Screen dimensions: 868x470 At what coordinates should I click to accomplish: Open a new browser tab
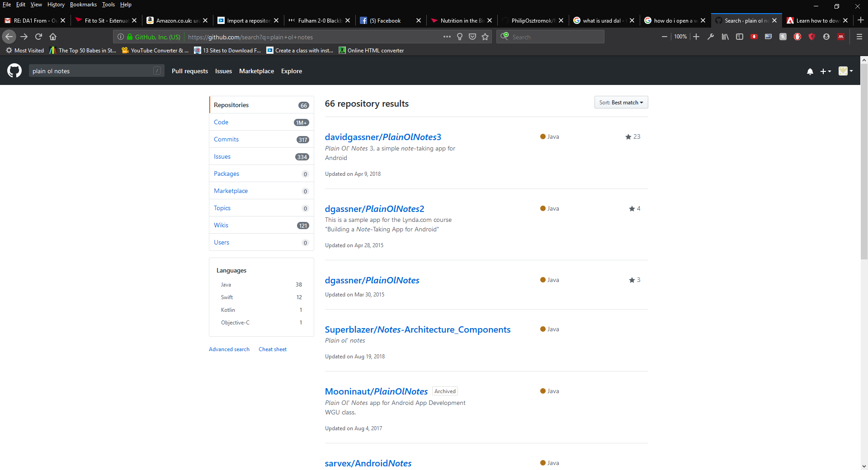tap(861, 20)
